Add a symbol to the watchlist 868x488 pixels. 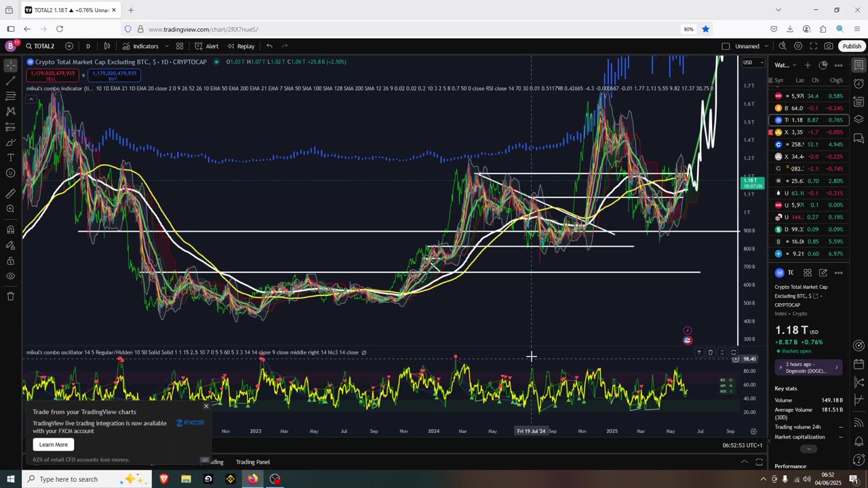pyautogui.click(x=808, y=65)
